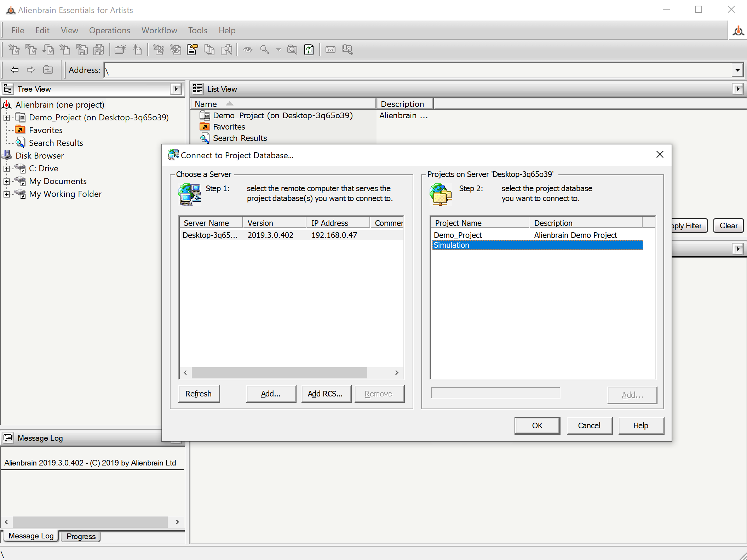
Task: Click the Add RCS... button
Action: coord(325,394)
